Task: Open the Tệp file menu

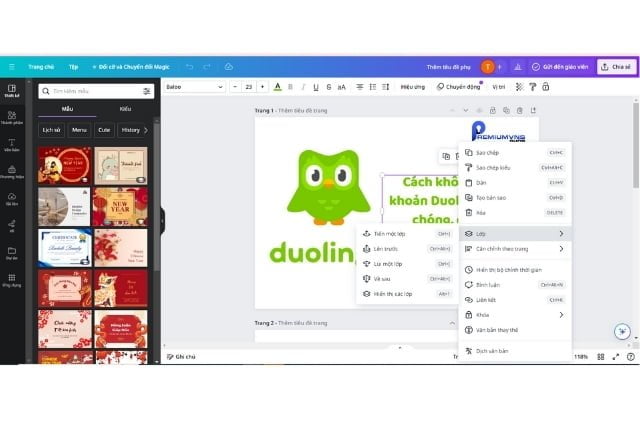Action: 73,67
